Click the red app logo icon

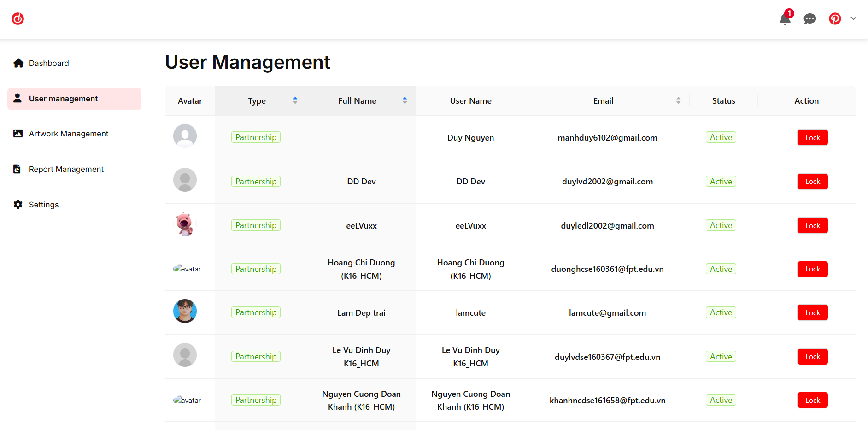tap(18, 18)
